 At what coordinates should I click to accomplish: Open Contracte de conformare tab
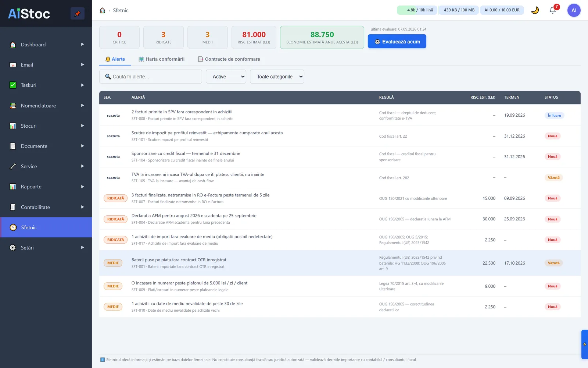click(x=229, y=59)
